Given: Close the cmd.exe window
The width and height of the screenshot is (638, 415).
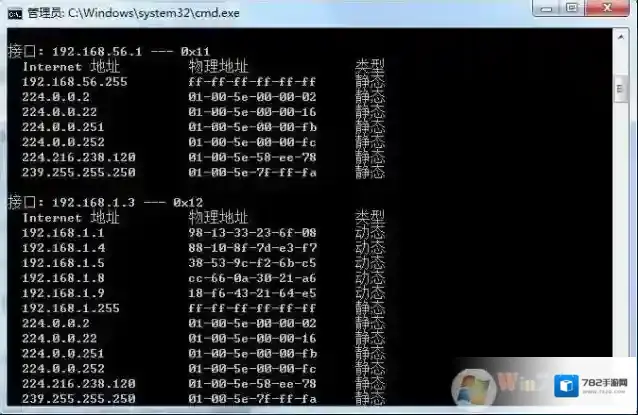Looking at the screenshot, I should coord(606,9).
